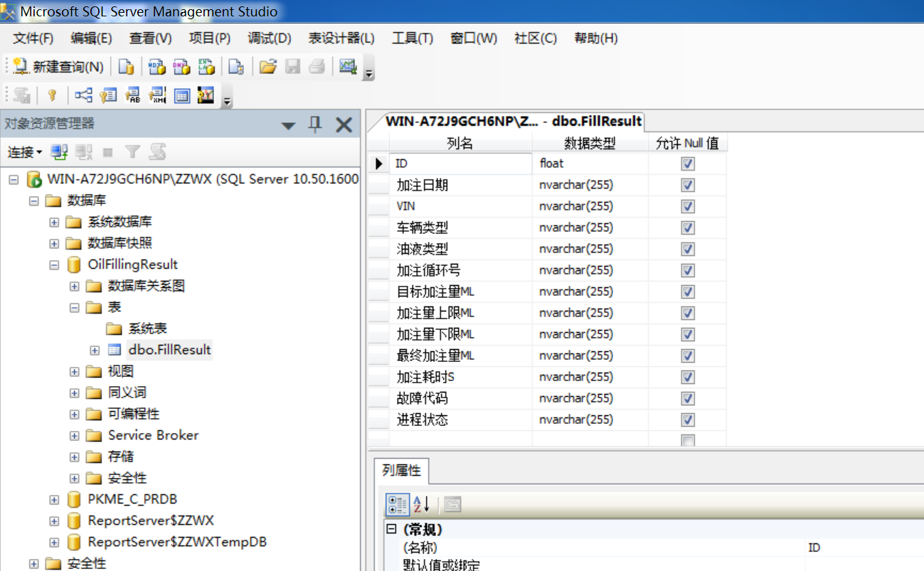924x571 pixels.
Task: Open the 工具(T) menu
Action: (412, 38)
